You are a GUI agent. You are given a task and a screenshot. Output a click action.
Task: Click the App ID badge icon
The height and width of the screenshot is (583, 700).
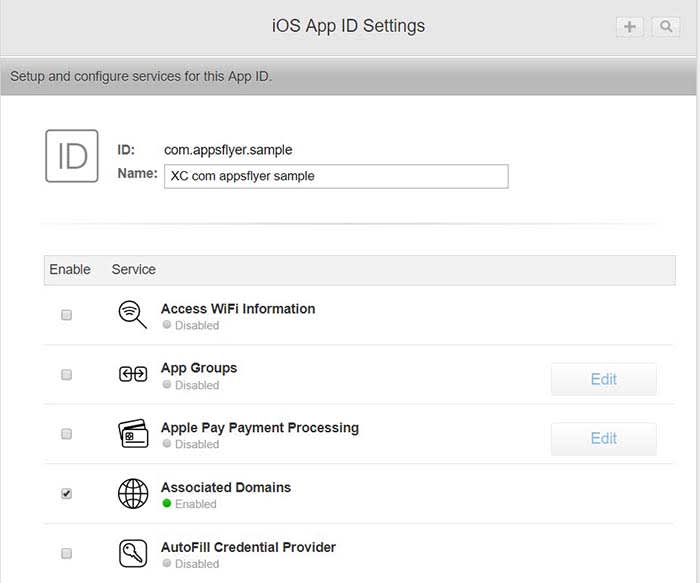[72, 156]
